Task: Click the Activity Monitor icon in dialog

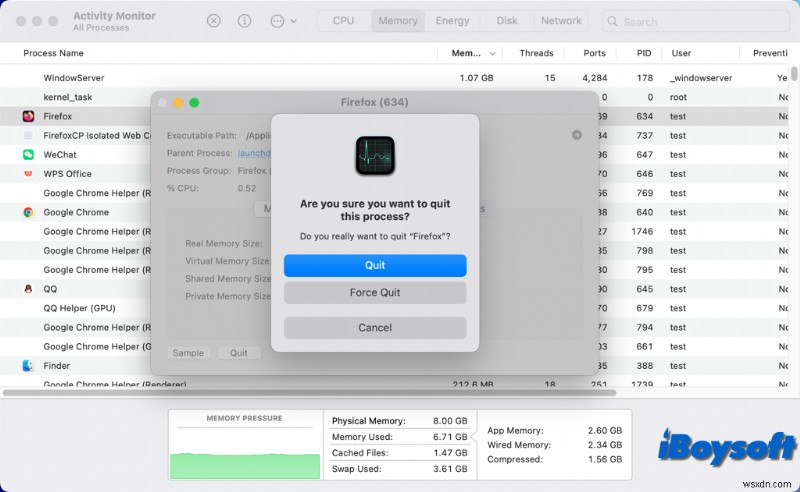Action: pyautogui.click(x=375, y=156)
